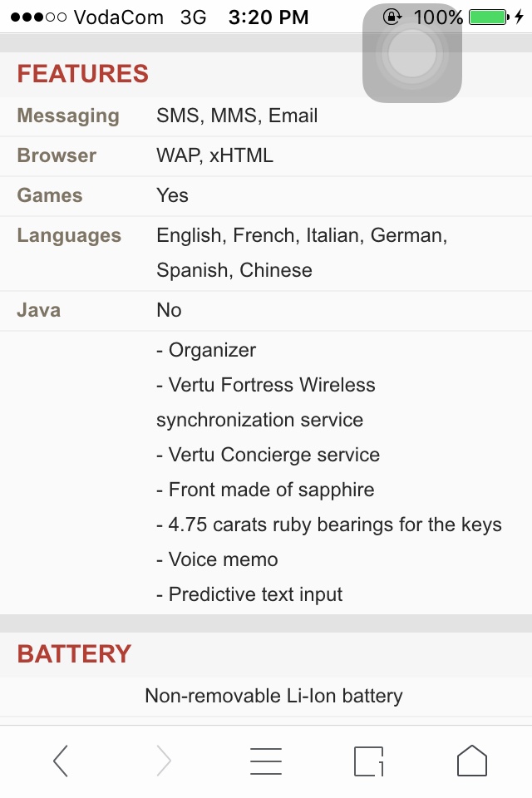Tap the rotation lock status icon

pos(392,17)
